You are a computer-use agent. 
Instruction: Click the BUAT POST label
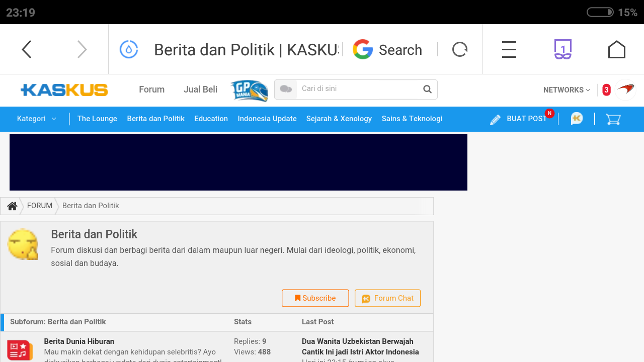pyautogui.click(x=526, y=119)
